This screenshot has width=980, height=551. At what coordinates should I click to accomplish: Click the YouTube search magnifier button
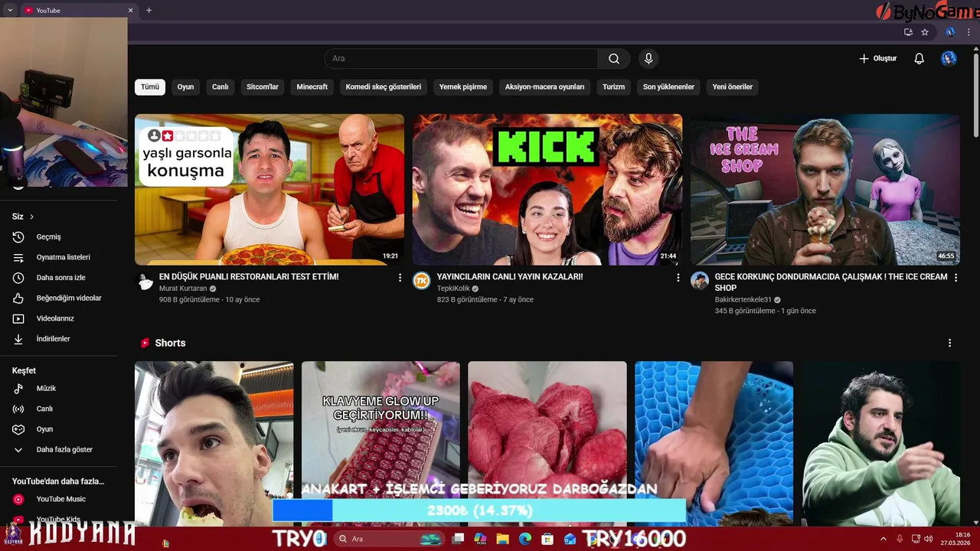(613, 59)
